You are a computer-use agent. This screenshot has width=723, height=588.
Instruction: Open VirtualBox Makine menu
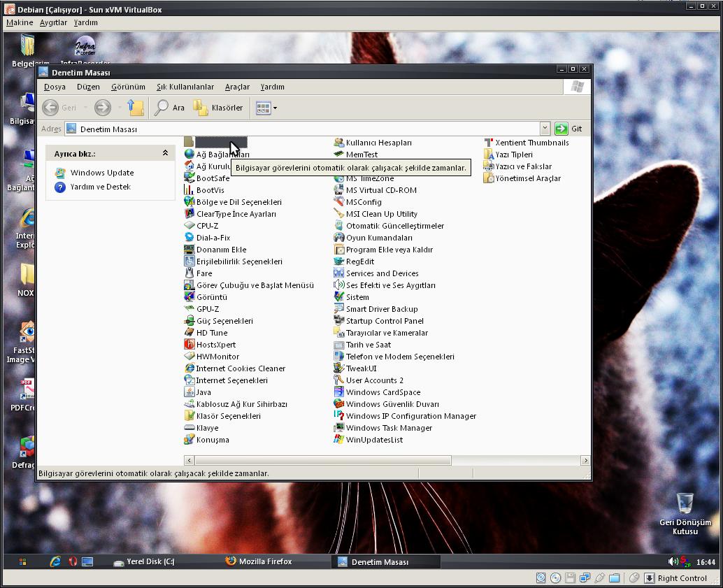click(20, 22)
